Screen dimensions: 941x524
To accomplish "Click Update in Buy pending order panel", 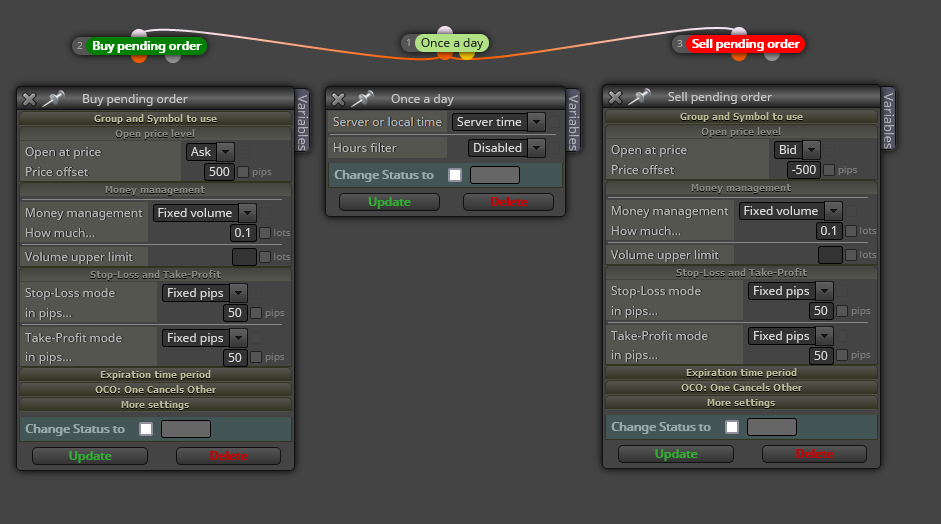I will tap(90, 456).
